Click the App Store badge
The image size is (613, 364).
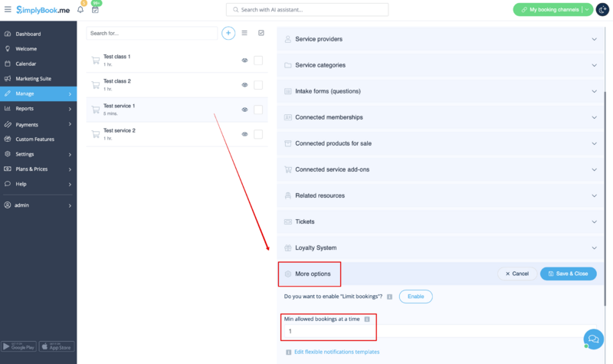[57, 346]
